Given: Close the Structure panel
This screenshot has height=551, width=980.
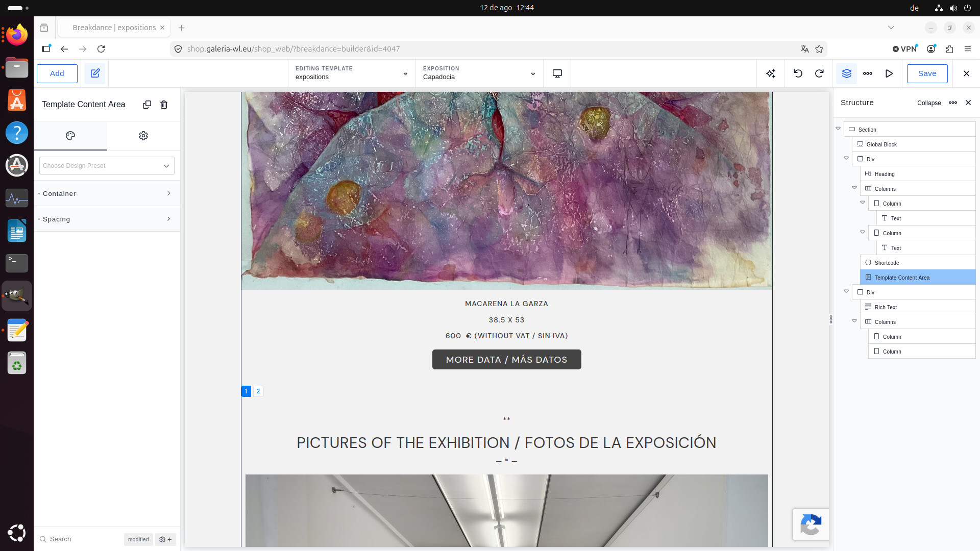Looking at the screenshot, I should (x=968, y=103).
